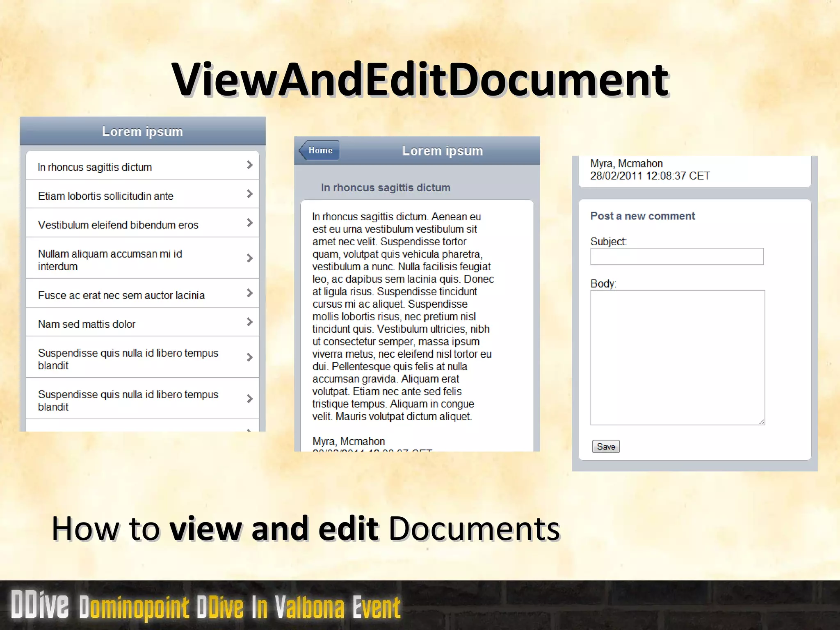The height and width of the screenshot is (630, 840).
Task: Grab the Body textarea resize handle
Action: point(761,422)
